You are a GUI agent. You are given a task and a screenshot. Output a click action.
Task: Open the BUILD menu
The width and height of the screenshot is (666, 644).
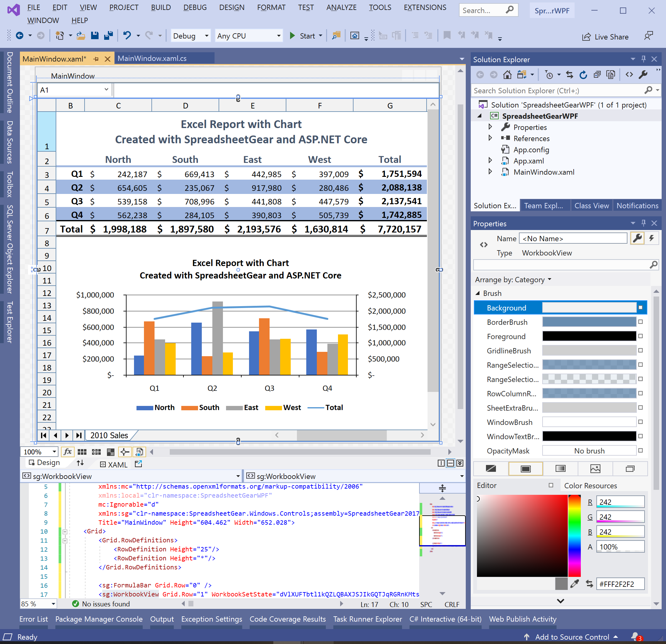161,7
